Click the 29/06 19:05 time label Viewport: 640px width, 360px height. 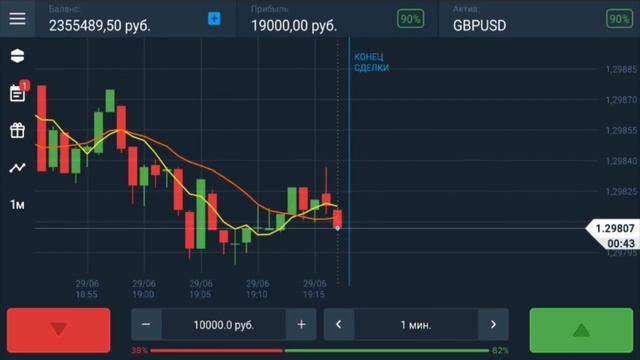(200, 289)
